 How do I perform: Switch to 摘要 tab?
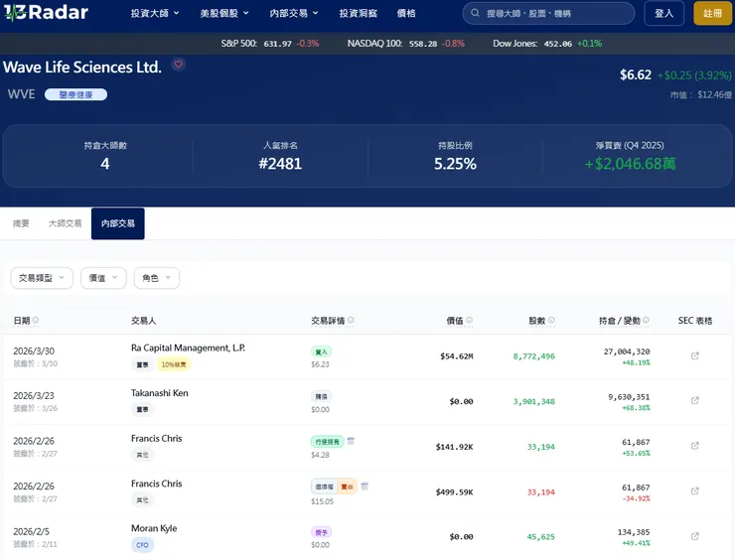click(21, 223)
